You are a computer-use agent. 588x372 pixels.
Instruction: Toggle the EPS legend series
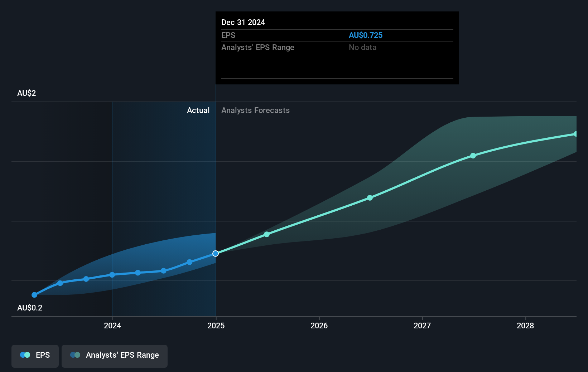click(35, 356)
